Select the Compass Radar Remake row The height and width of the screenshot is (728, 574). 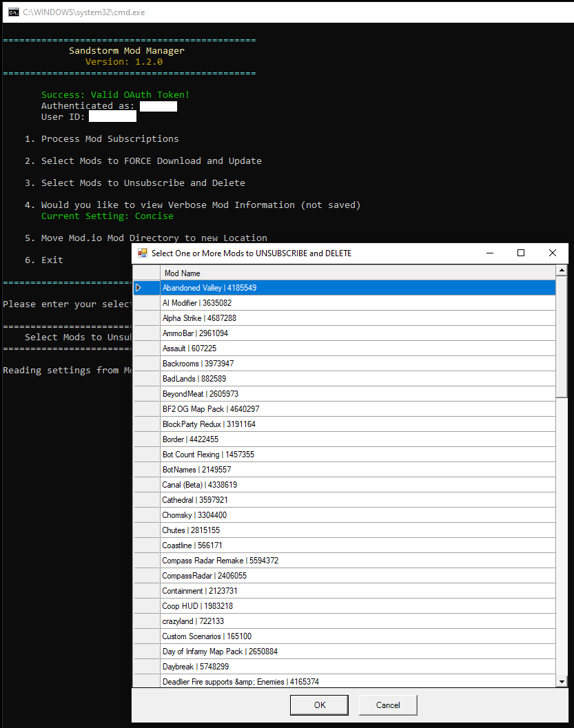click(x=358, y=561)
